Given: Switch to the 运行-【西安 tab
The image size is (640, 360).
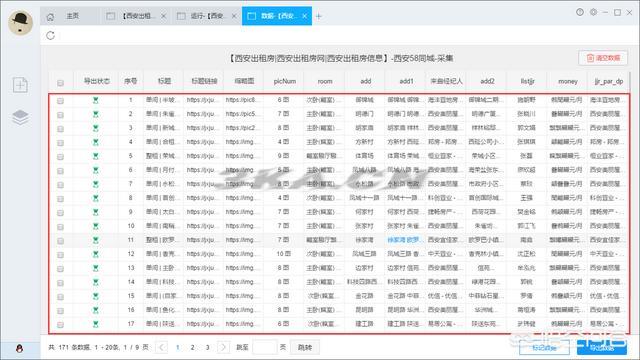Looking at the screenshot, I should click(206, 16).
